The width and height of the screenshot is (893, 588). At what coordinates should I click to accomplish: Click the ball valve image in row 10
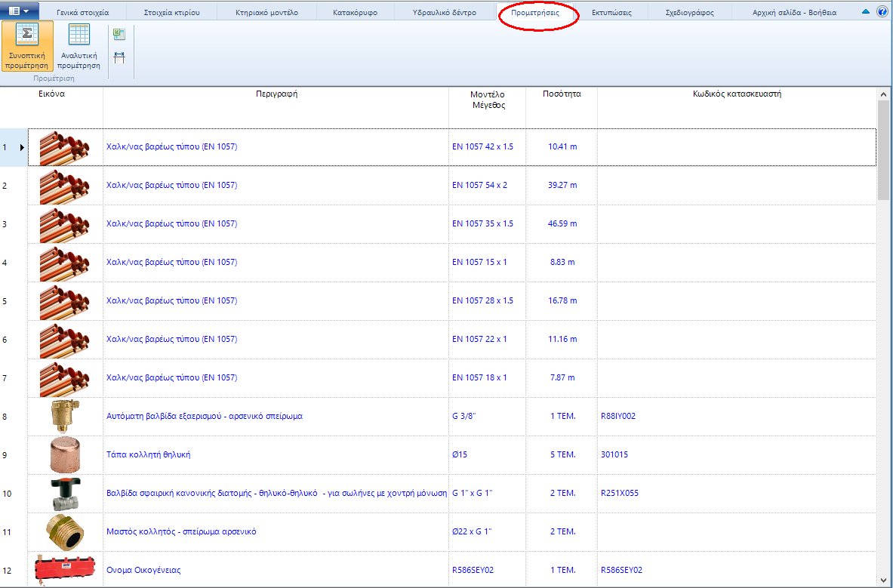point(64,494)
